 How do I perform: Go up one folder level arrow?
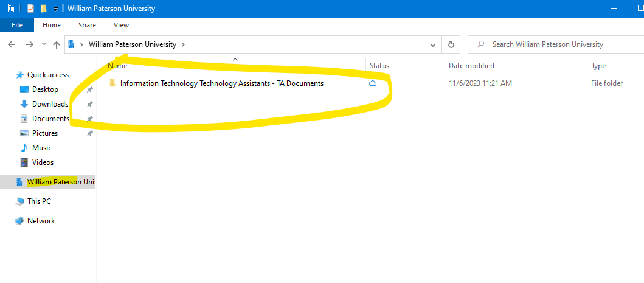tap(57, 44)
